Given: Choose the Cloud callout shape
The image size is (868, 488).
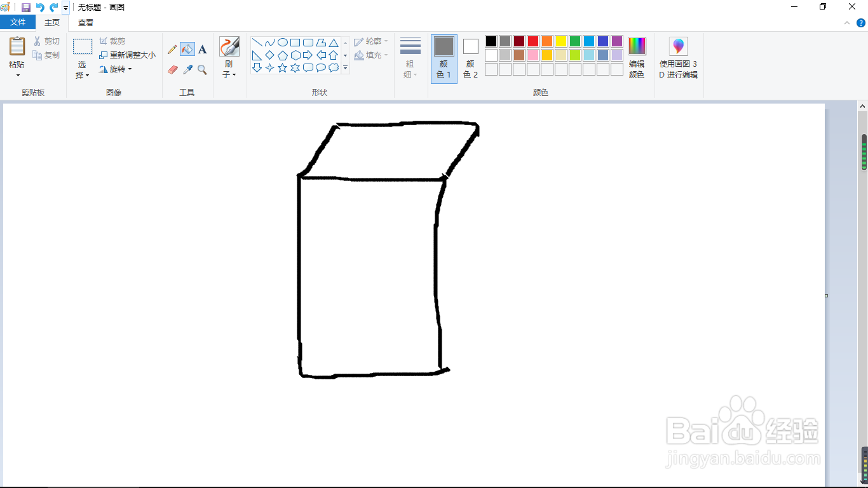Looking at the screenshot, I should coord(334,67).
